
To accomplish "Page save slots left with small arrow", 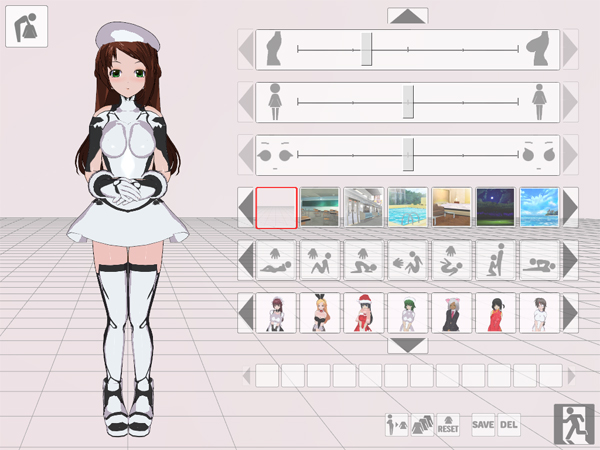I will [x=247, y=376].
